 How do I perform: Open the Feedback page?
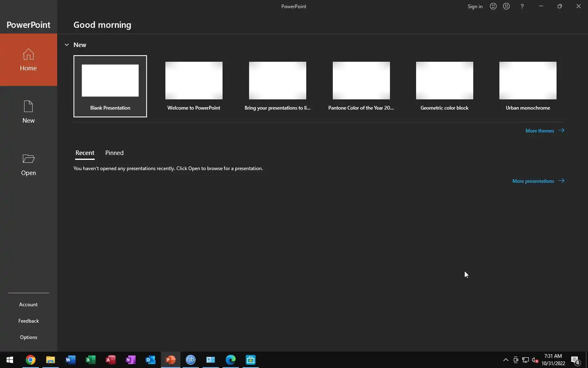click(29, 321)
